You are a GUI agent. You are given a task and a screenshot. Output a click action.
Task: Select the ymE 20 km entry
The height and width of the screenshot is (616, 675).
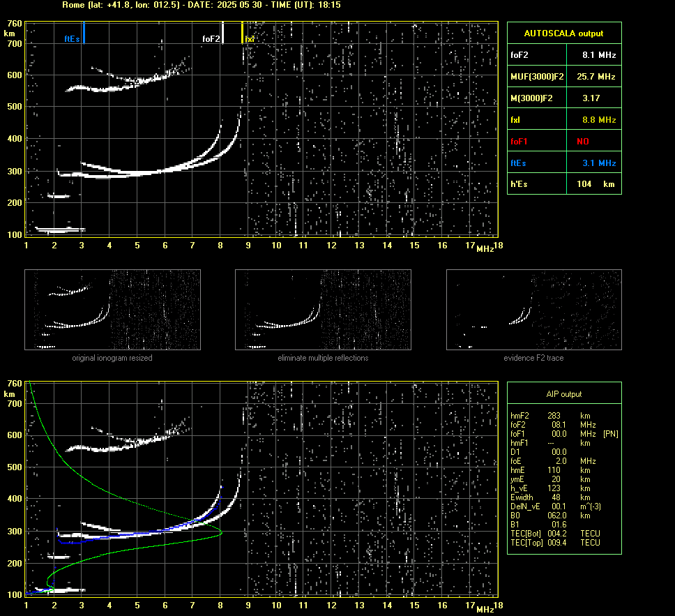[x=550, y=479]
